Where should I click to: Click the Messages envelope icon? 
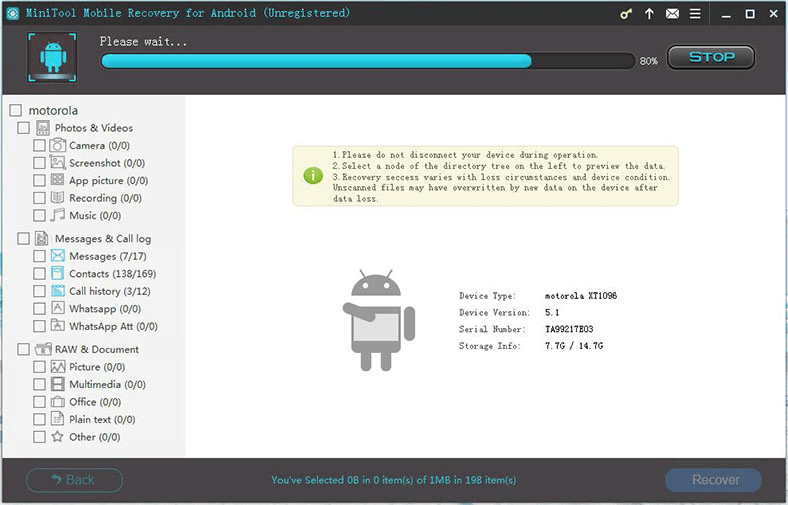point(58,256)
